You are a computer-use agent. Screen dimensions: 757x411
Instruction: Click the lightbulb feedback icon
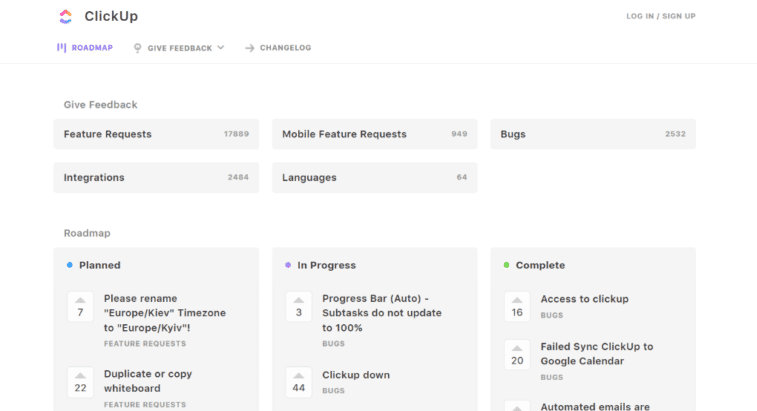(x=138, y=48)
